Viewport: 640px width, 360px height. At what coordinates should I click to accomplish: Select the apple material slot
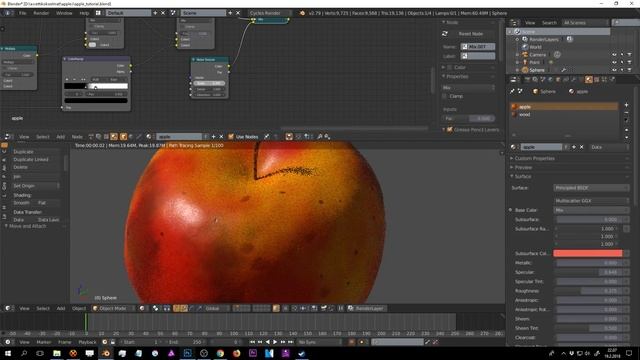pos(564,107)
